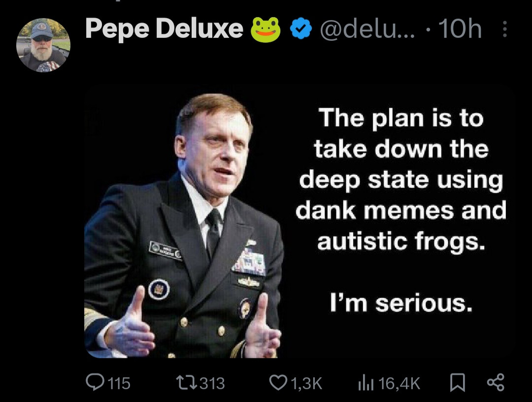Click the frog emoji beside the name
Viewport: 532px width, 402px height.
(x=266, y=31)
